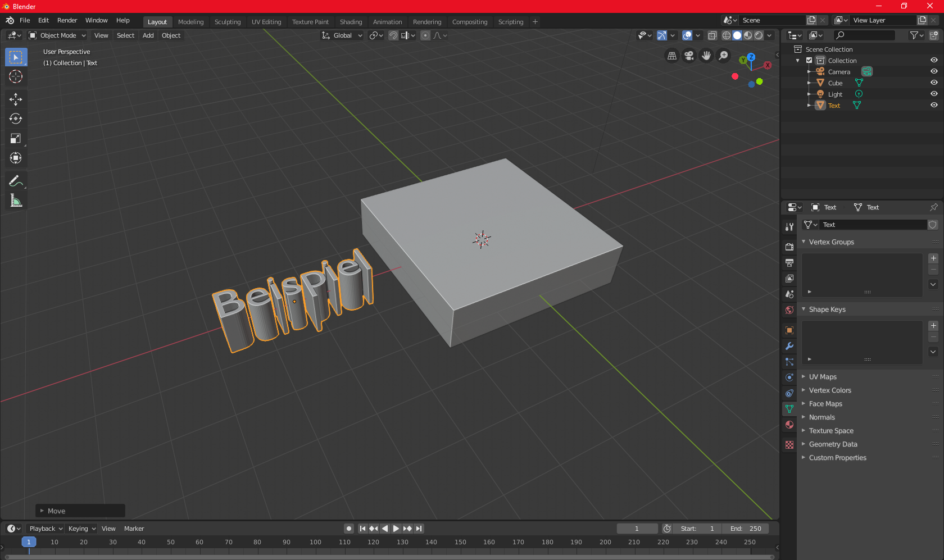
Task: Open Material properties tab
Action: (x=789, y=425)
